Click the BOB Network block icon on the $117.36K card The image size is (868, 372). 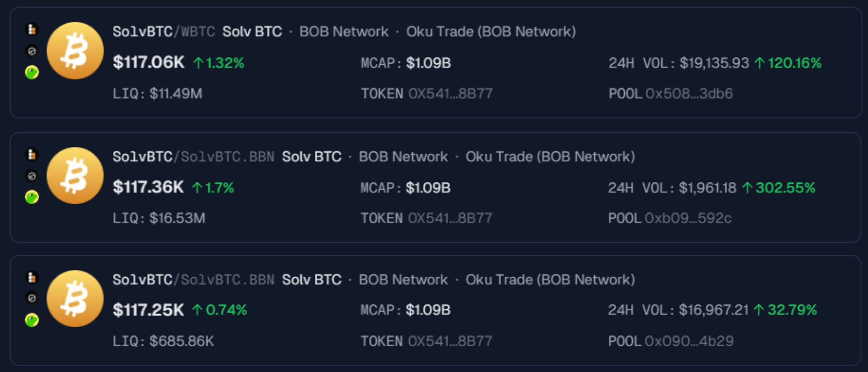pos(32,155)
